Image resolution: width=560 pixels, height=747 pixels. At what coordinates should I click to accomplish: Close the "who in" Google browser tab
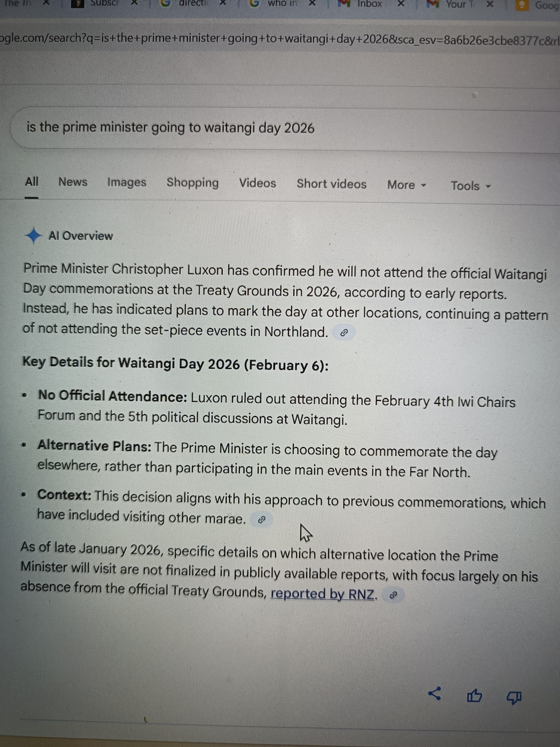[313, 3]
